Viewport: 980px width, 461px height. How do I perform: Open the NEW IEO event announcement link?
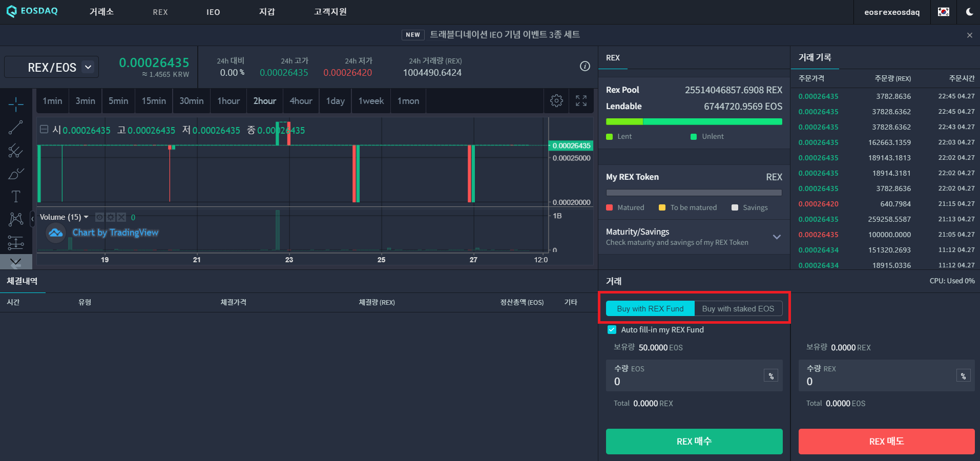pyautogui.click(x=491, y=35)
